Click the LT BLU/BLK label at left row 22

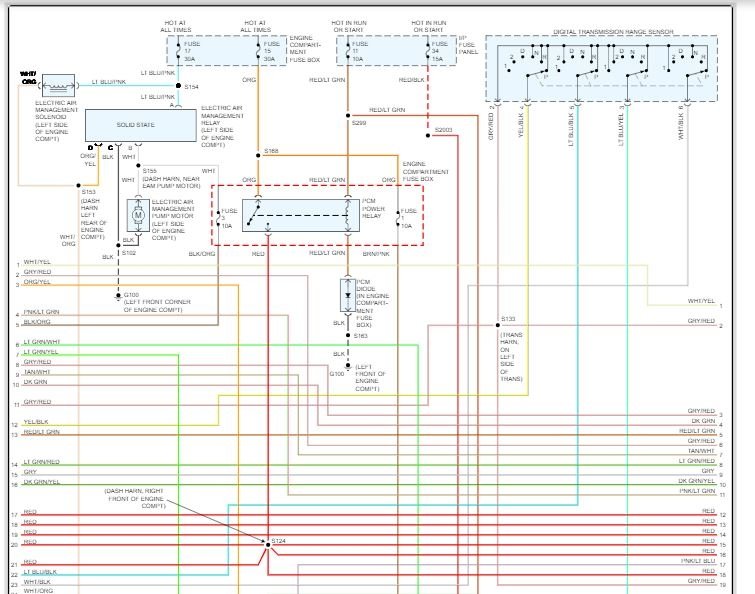40,572
